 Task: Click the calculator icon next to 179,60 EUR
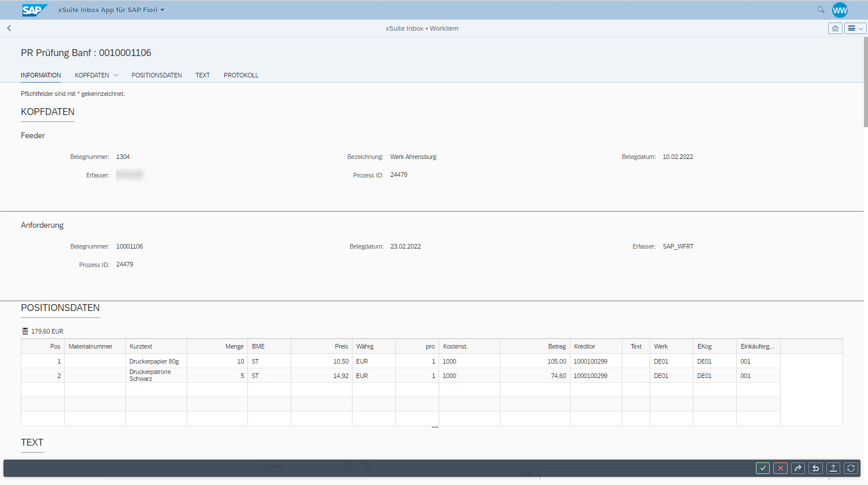click(x=24, y=331)
